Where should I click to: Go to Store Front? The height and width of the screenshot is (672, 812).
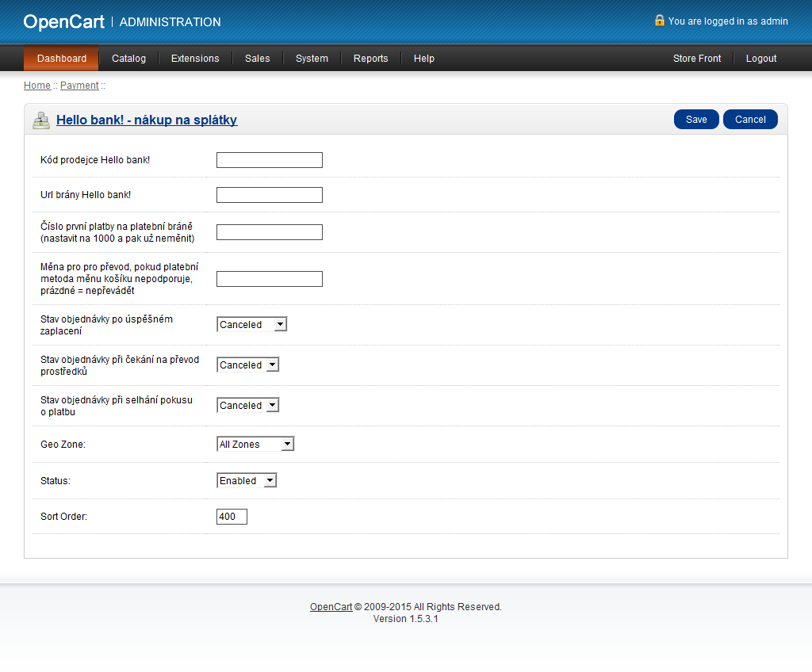[697, 59]
